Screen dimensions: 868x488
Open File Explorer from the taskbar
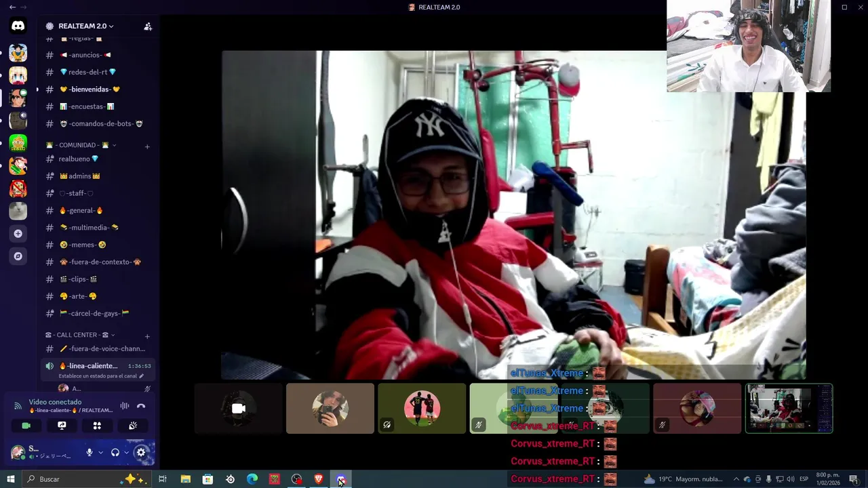click(185, 479)
